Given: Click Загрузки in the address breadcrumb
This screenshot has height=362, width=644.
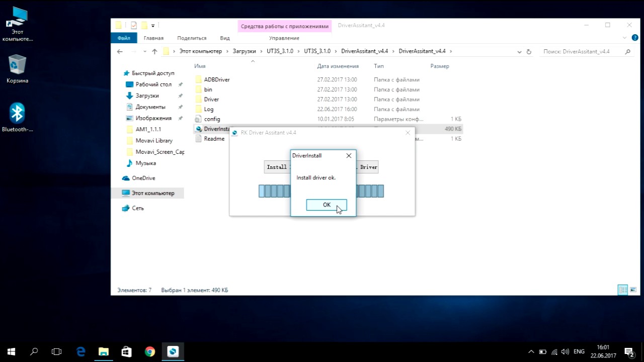Looking at the screenshot, I should (x=244, y=51).
